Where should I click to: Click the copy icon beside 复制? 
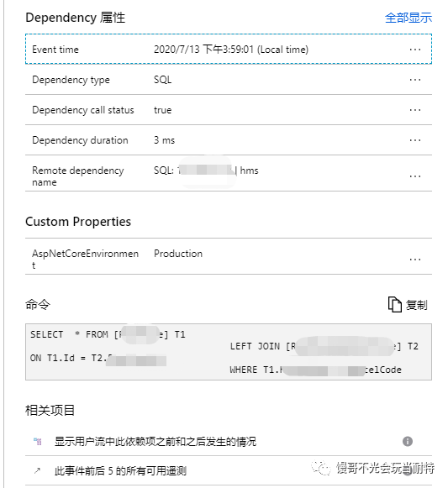(394, 304)
